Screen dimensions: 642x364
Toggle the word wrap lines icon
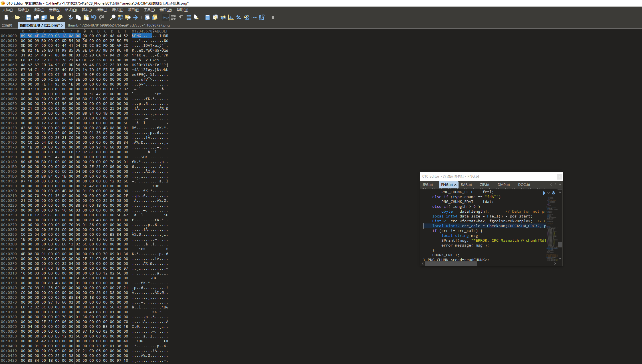point(173,17)
